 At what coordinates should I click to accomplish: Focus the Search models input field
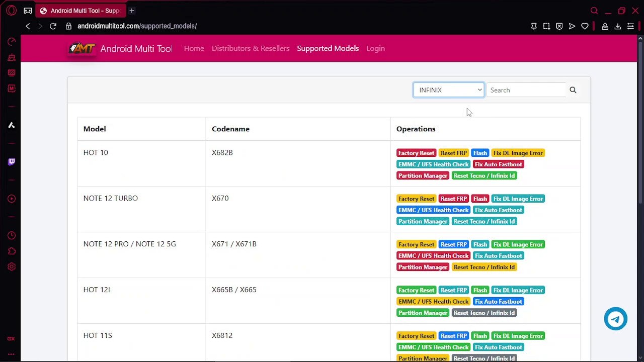click(526, 90)
